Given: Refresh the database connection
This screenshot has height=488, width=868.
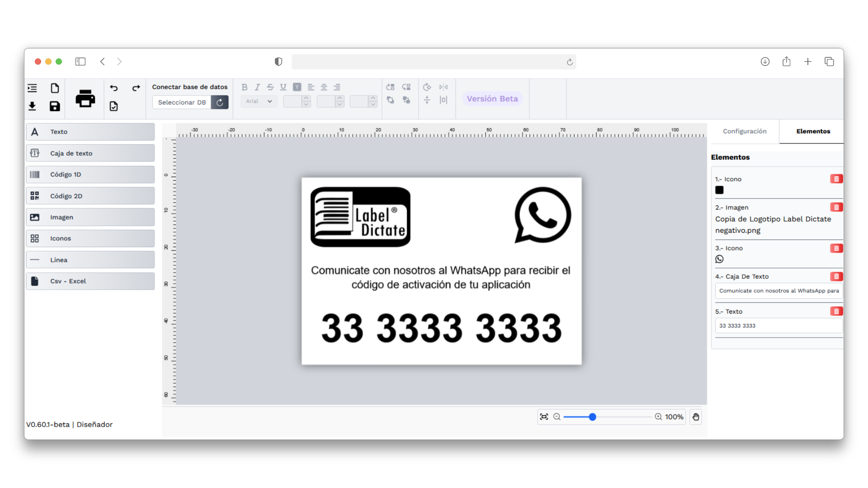Looking at the screenshot, I should tap(220, 102).
